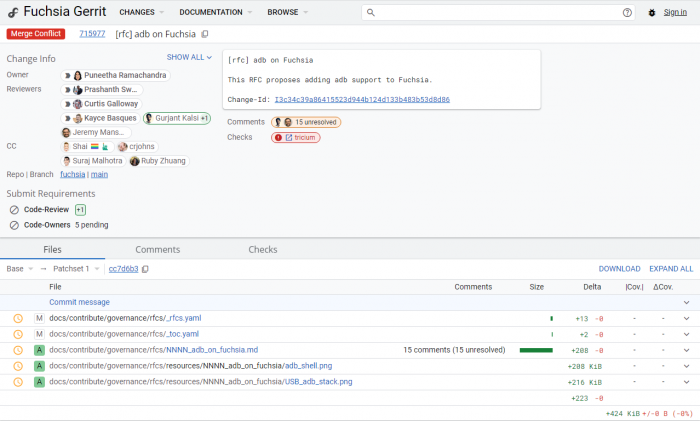
Task: Click the search magnifier icon
Action: (371, 13)
